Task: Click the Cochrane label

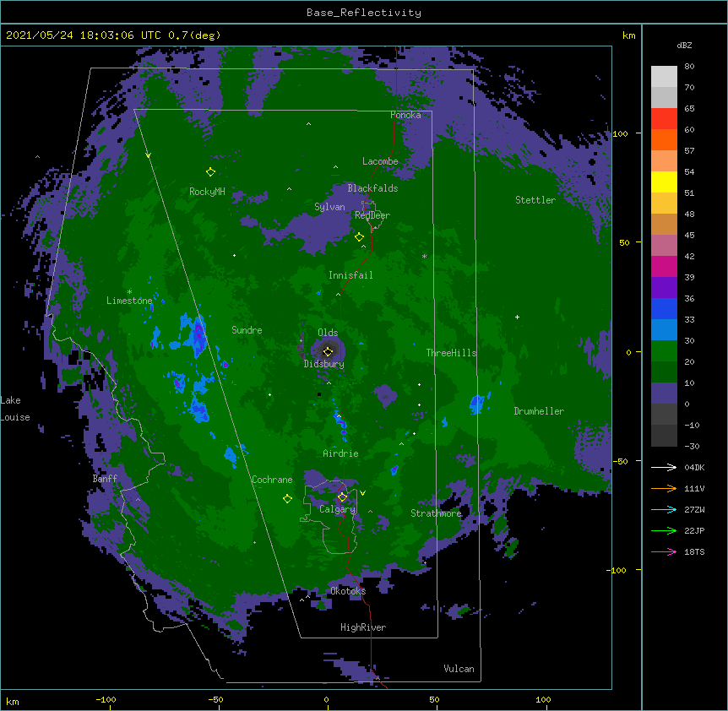Action: pos(272,480)
